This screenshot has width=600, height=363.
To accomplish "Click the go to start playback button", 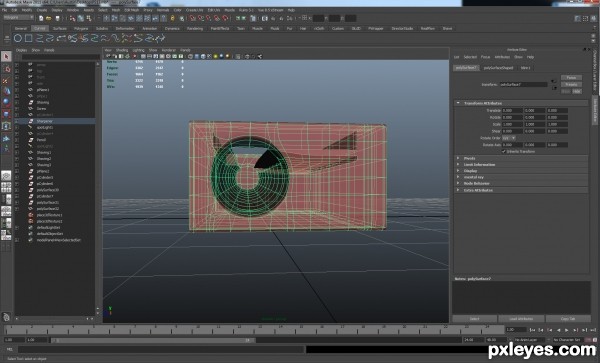I will tap(532, 330).
